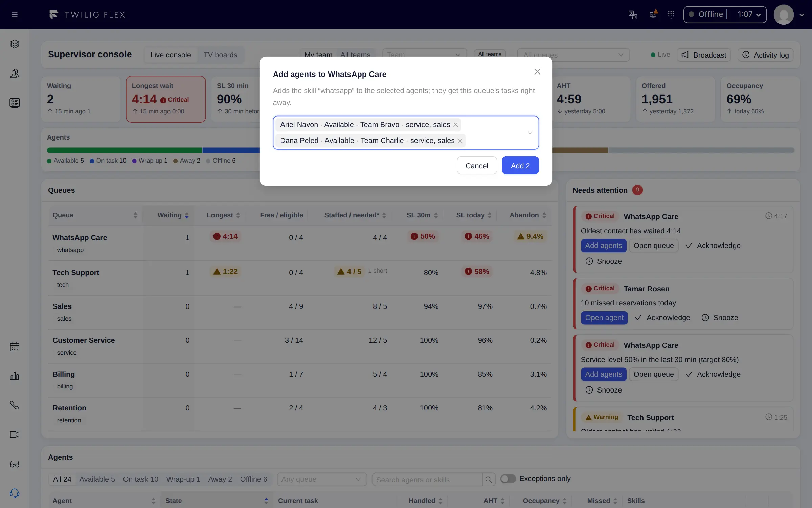This screenshot has height=508, width=812.
Task: Click the translation icon in header
Action: pyautogui.click(x=633, y=15)
